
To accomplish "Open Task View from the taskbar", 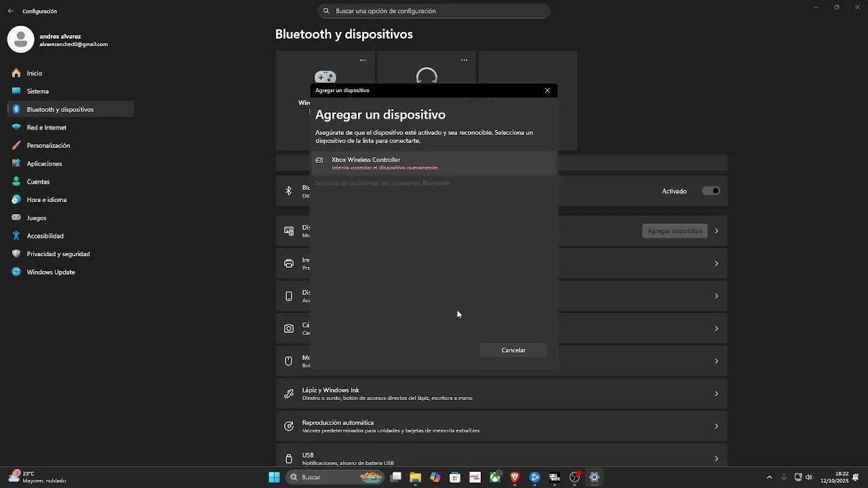I will (396, 477).
